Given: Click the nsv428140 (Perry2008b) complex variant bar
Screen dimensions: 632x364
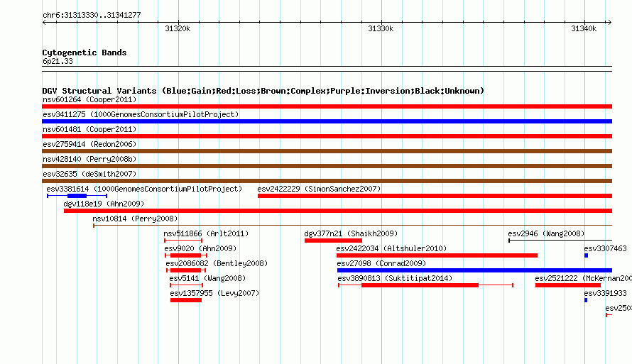Looking at the screenshot, I should [x=327, y=166].
